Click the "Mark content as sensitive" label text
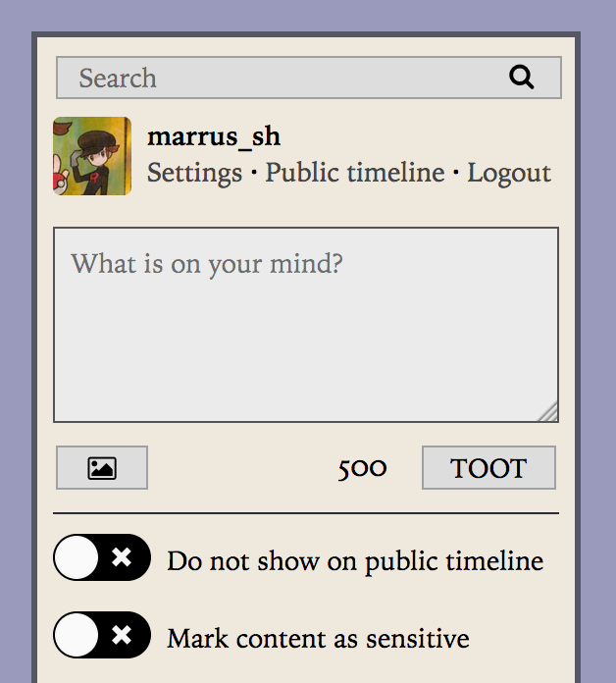Screen dimensions: 616x683 point(318,639)
